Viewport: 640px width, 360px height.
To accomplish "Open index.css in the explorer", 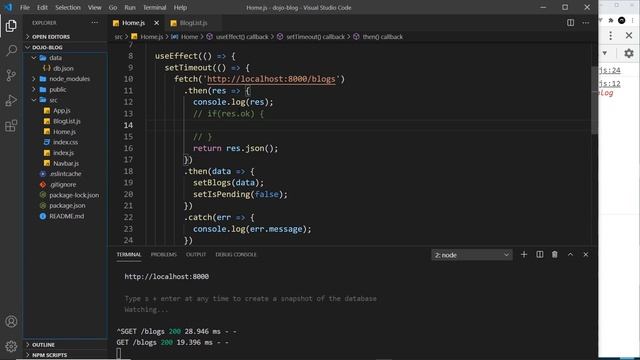I will (65, 142).
